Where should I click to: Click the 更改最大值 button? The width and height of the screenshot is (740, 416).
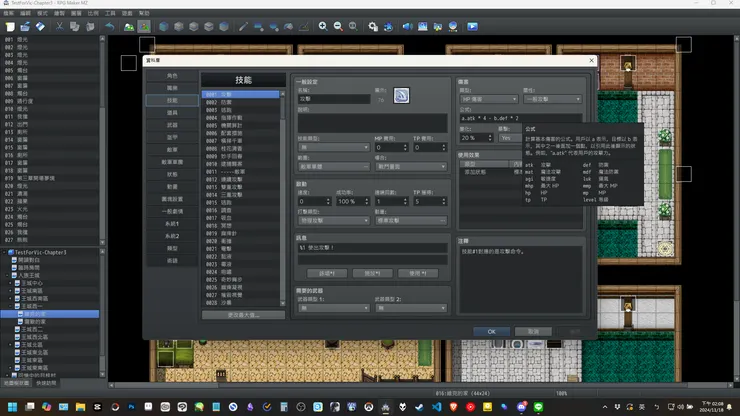point(243,315)
